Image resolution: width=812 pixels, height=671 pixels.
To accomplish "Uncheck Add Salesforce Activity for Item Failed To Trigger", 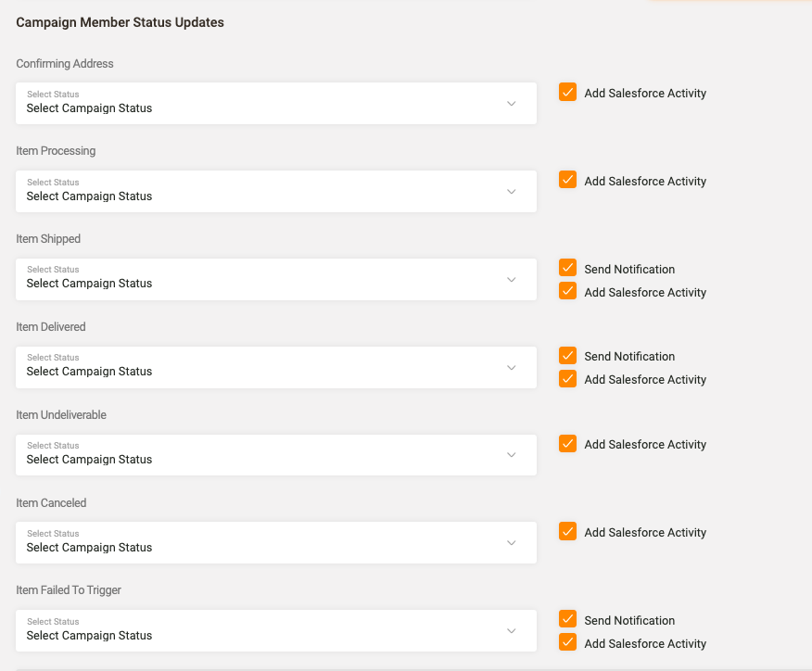I will point(568,642).
